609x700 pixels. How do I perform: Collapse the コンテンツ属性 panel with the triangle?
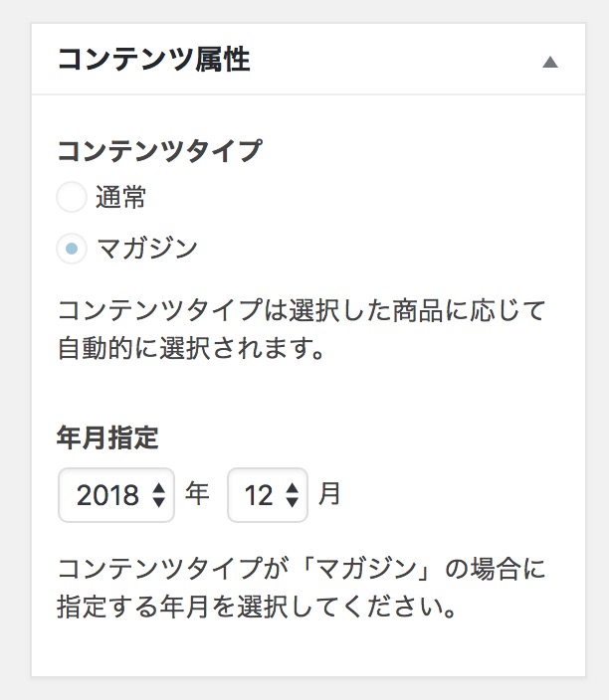click(x=550, y=62)
